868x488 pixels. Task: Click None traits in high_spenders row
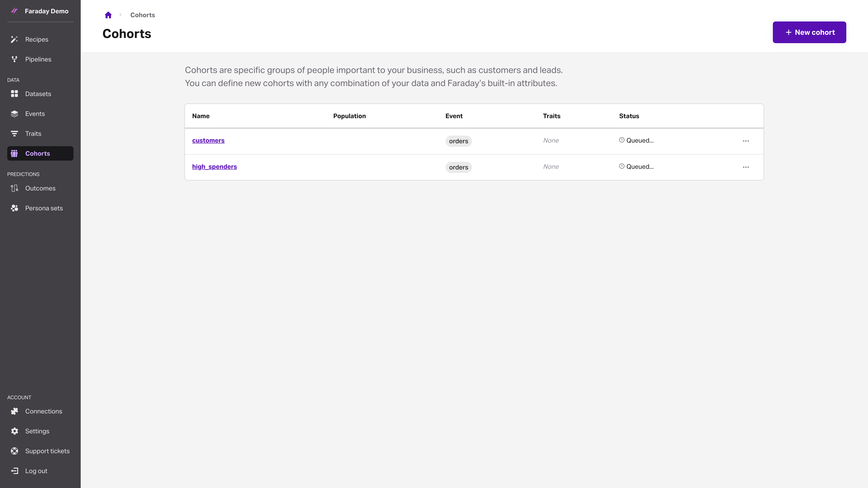pos(551,167)
